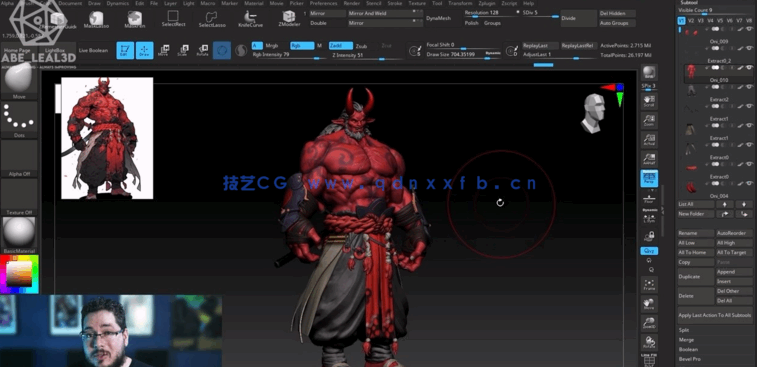The height and width of the screenshot is (367, 757).
Task: Click the Frame button in right shelf
Action: [x=649, y=285]
